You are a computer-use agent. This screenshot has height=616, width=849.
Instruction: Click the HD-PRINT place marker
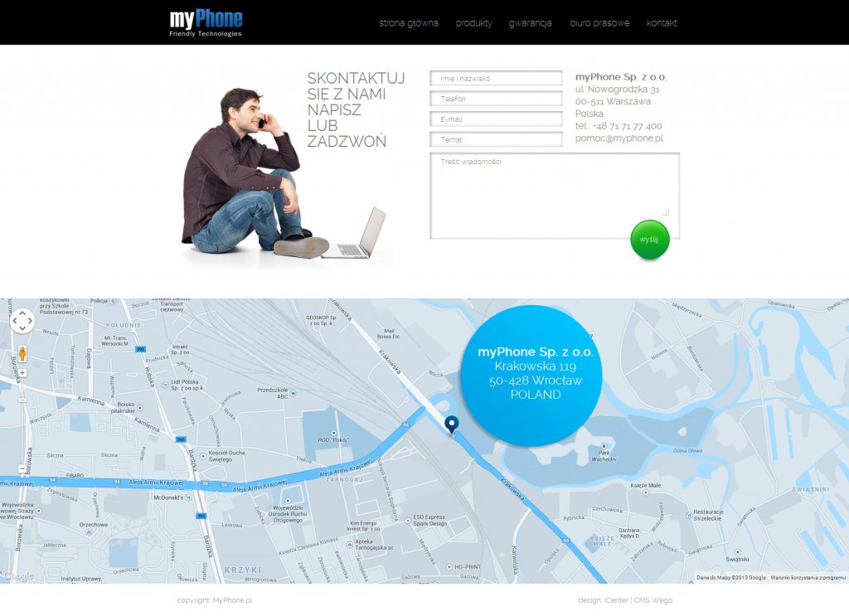449,567
